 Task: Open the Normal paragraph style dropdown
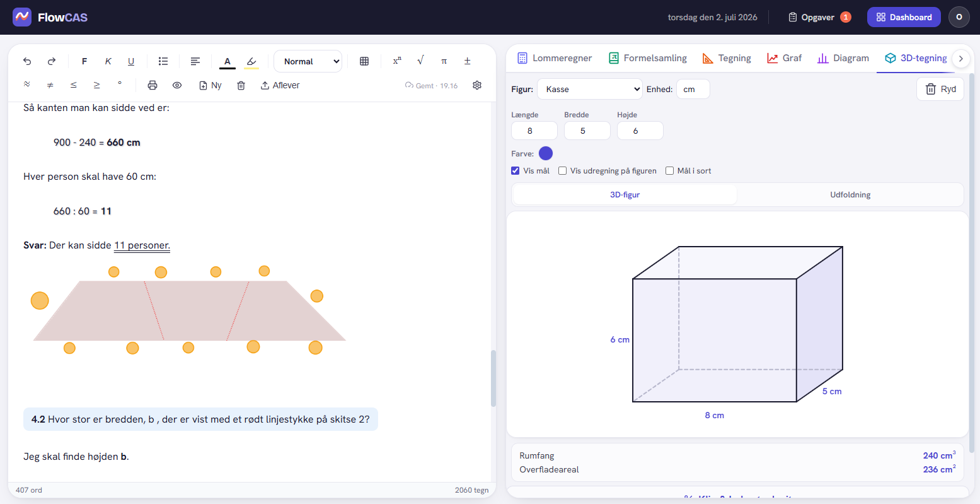[308, 61]
